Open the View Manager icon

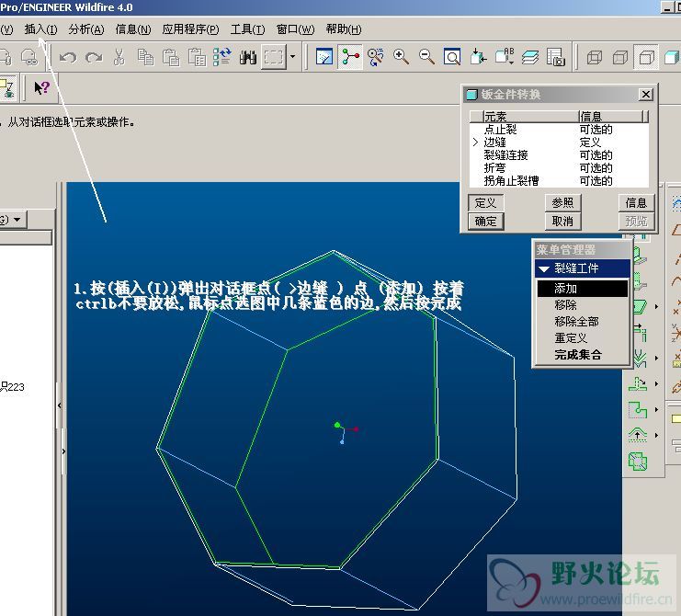(x=555, y=57)
